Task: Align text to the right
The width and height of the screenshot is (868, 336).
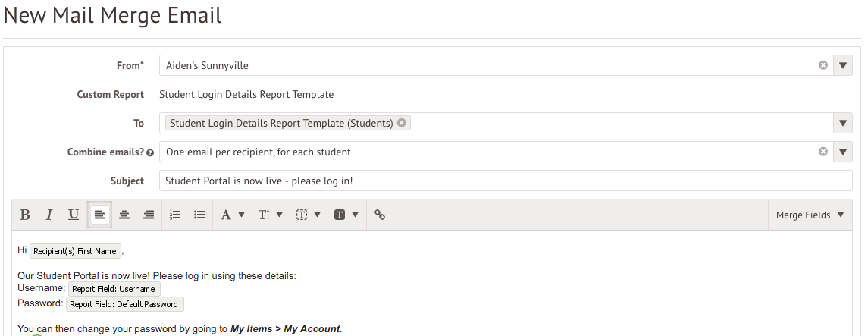Action: tap(149, 215)
